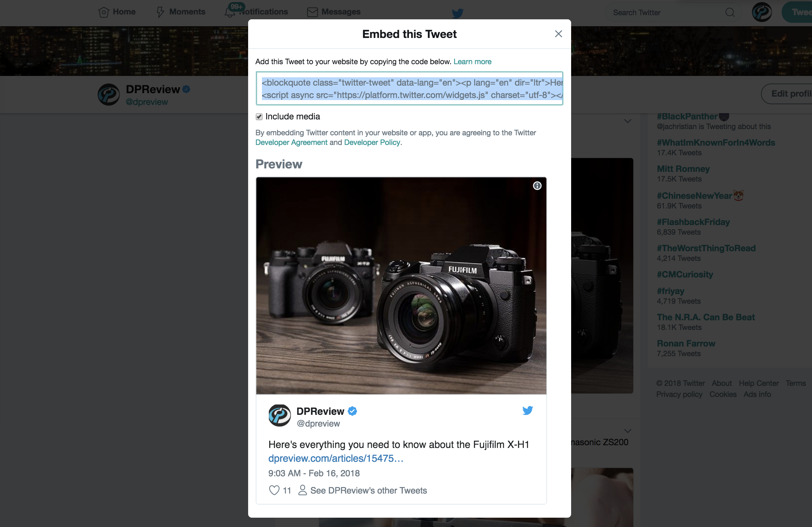Click the 9:03 AM - Feb 16, 2018 timestamp
Viewport: 812px width, 527px height.
click(314, 473)
